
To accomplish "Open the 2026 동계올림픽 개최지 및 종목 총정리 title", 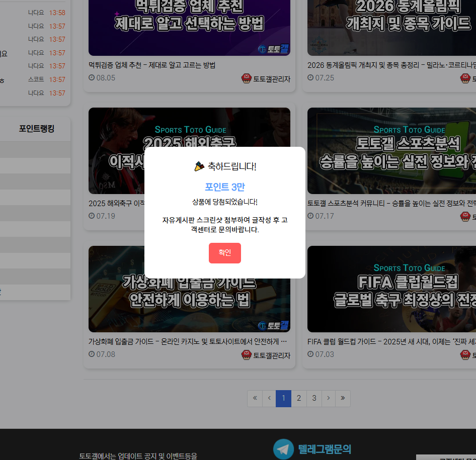I will pyautogui.click(x=391, y=65).
